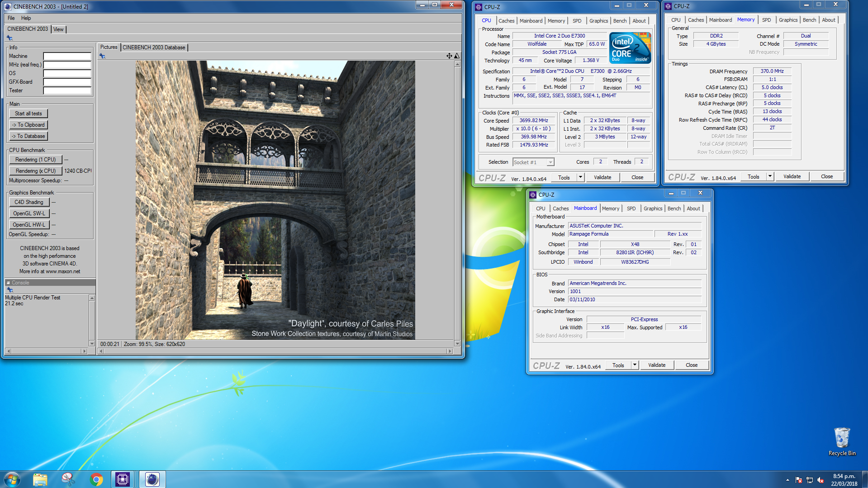Open the Graphics tab in the CPU-Z Mainboard window

[653, 208]
